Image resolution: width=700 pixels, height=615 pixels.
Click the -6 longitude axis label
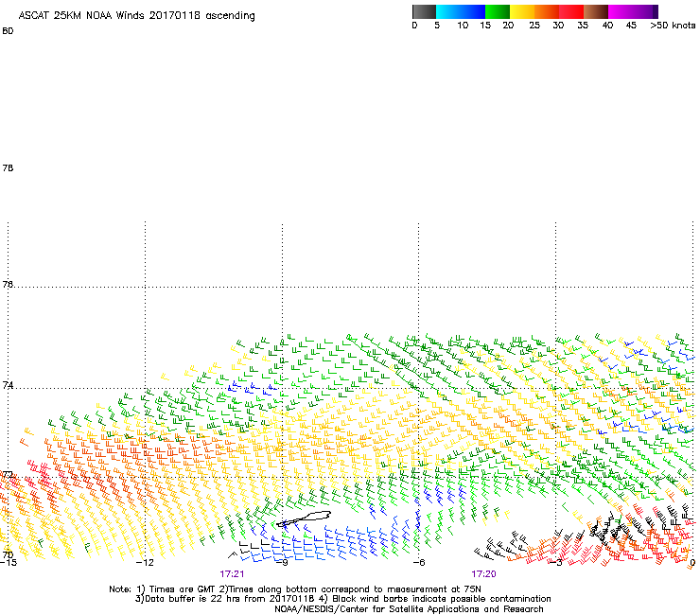(419, 563)
